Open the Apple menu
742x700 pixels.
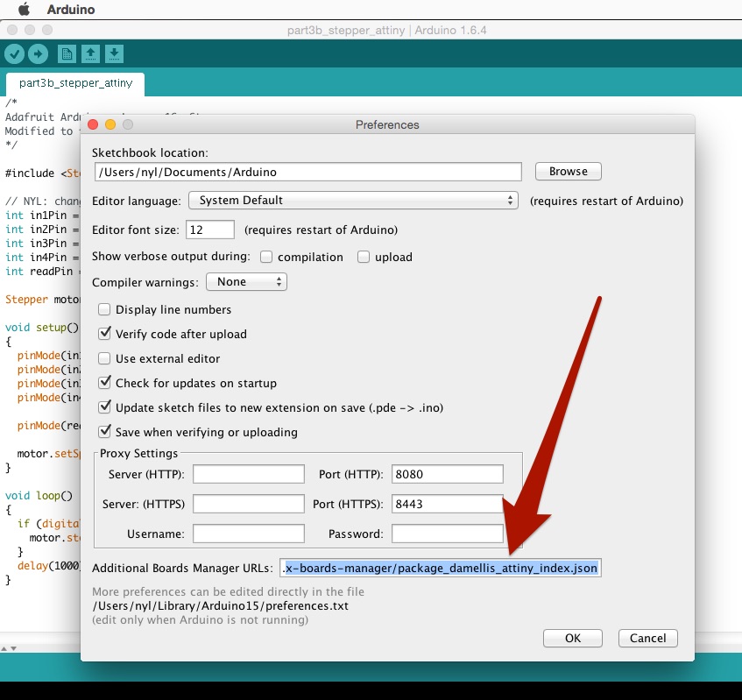[x=25, y=9]
